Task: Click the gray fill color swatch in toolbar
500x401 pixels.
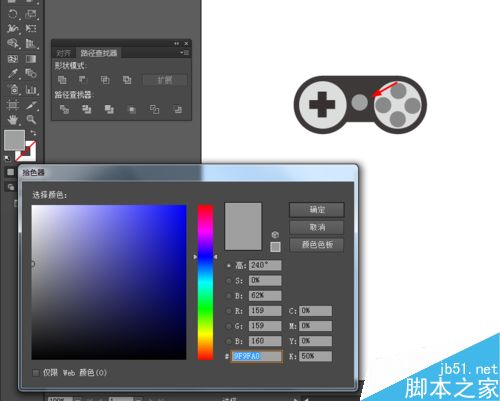Action: coord(14,140)
